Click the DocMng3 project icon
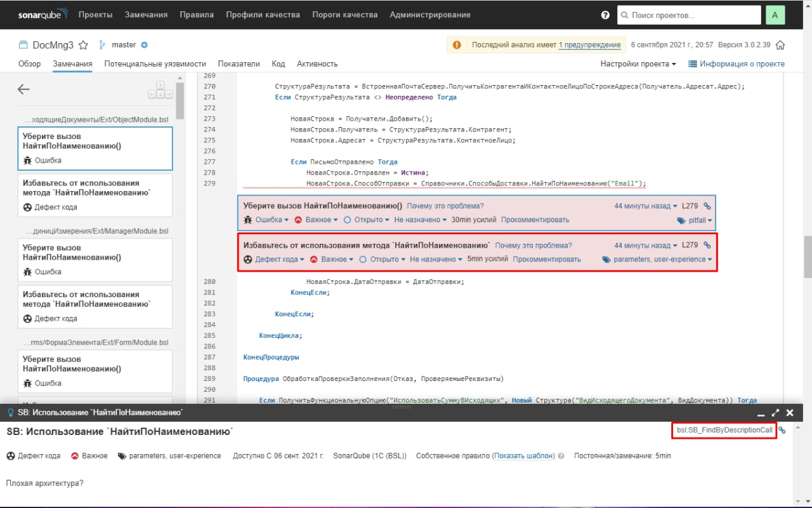Screen dimensions: 812x508 pyautogui.click(x=23, y=45)
